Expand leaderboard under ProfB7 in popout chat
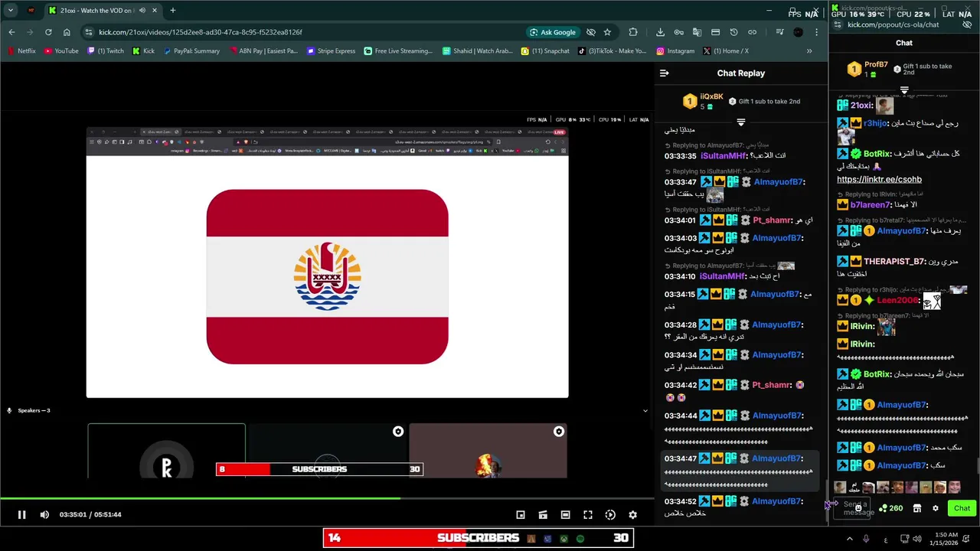Screen dimensions: 980x551 (x=904, y=90)
